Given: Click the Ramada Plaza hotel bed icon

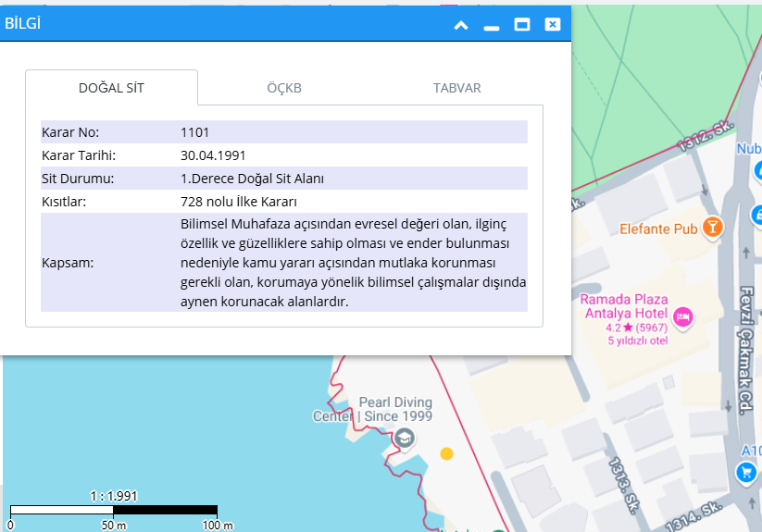Looking at the screenshot, I should click(x=683, y=317).
